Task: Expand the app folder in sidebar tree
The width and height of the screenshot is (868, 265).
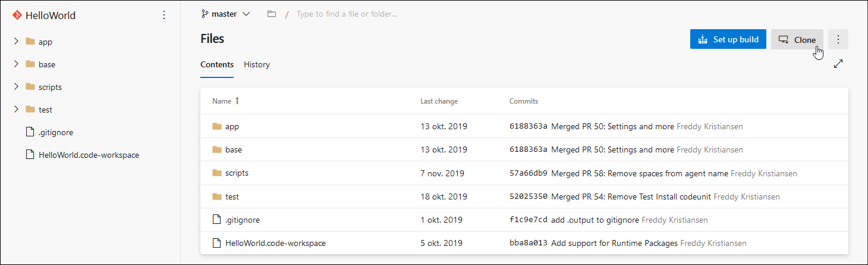Action: pos(17,42)
